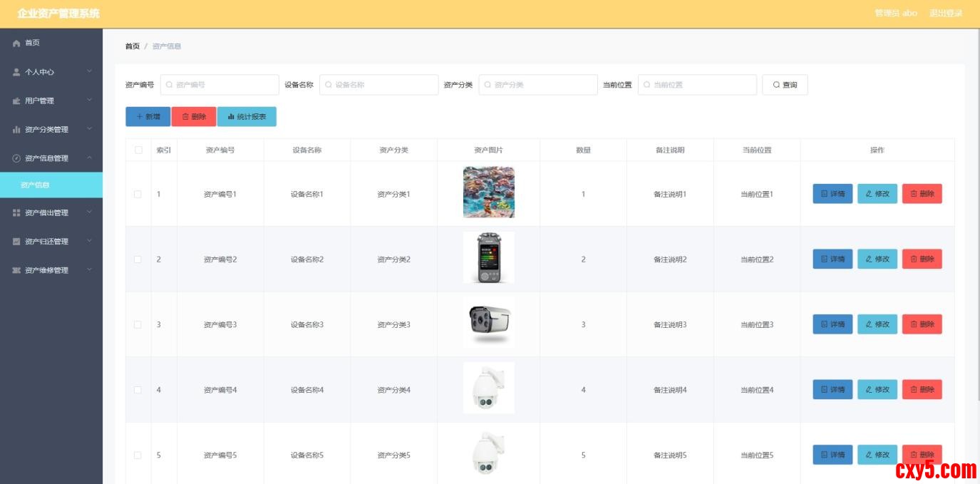Go to 首页 in the breadcrumb

(133, 46)
